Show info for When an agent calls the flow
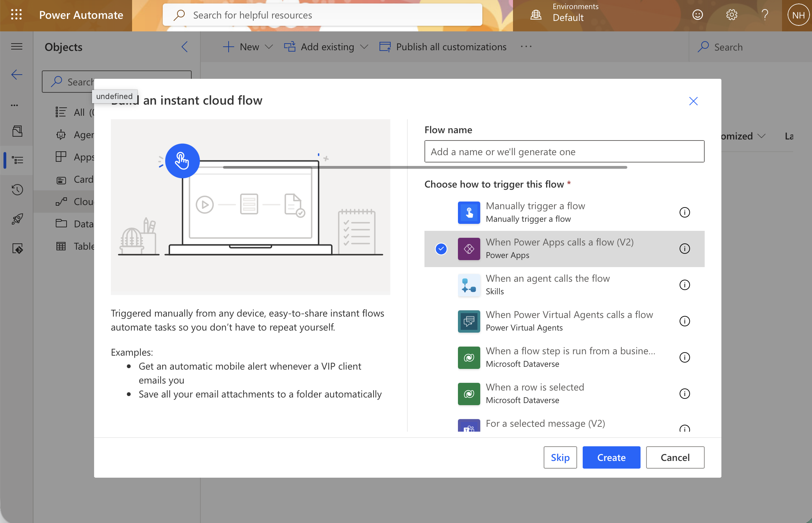Image resolution: width=812 pixels, height=523 pixels. pos(684,285)
